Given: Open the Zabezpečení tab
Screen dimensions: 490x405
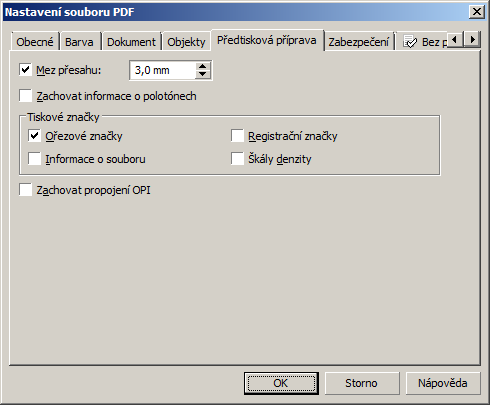Looking at the screenshot, I should (x=359, y=42).
